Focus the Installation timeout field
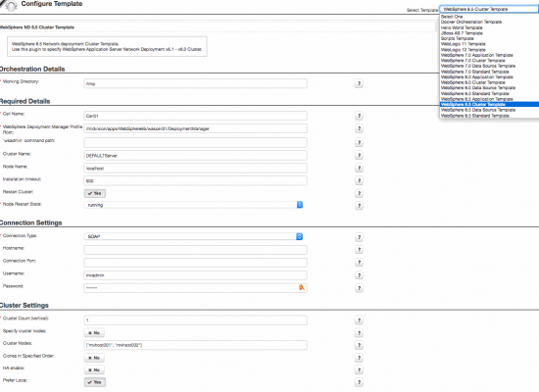 pos(195,181)
